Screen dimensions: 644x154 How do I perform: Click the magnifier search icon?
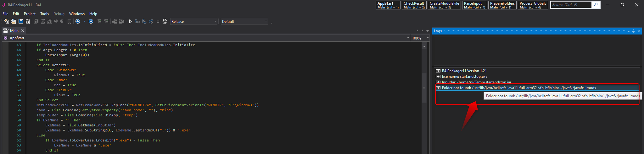pyautogui.click(x=596, y=5)
